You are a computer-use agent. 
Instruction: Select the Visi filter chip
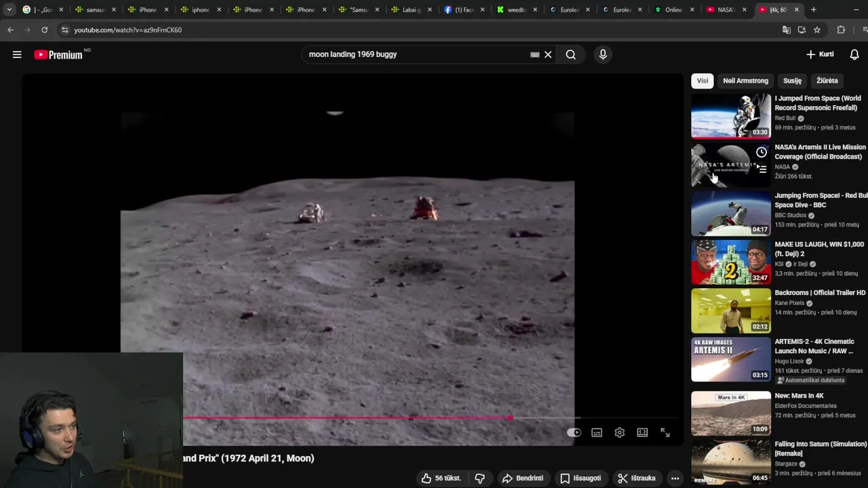(703, 81)
